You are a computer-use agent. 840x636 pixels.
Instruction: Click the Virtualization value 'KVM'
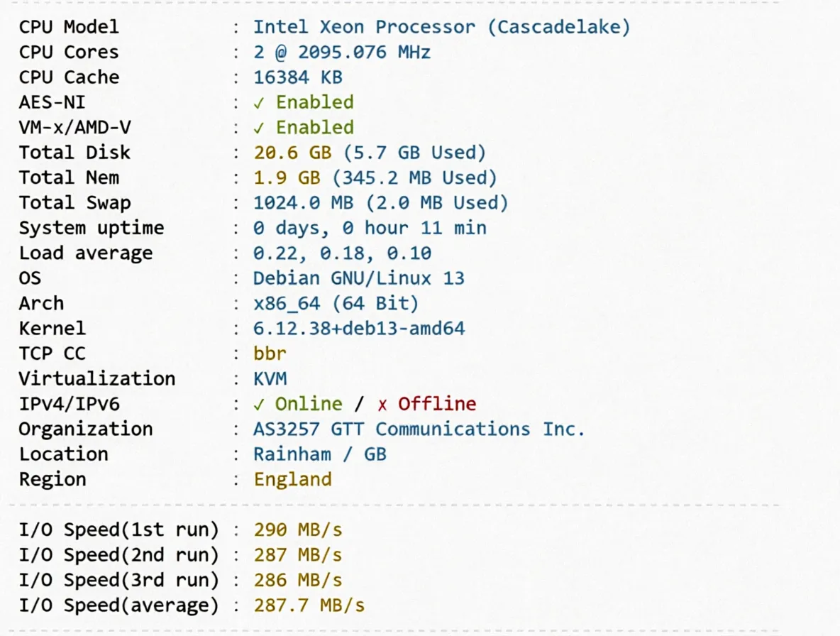tap(270, 378)
